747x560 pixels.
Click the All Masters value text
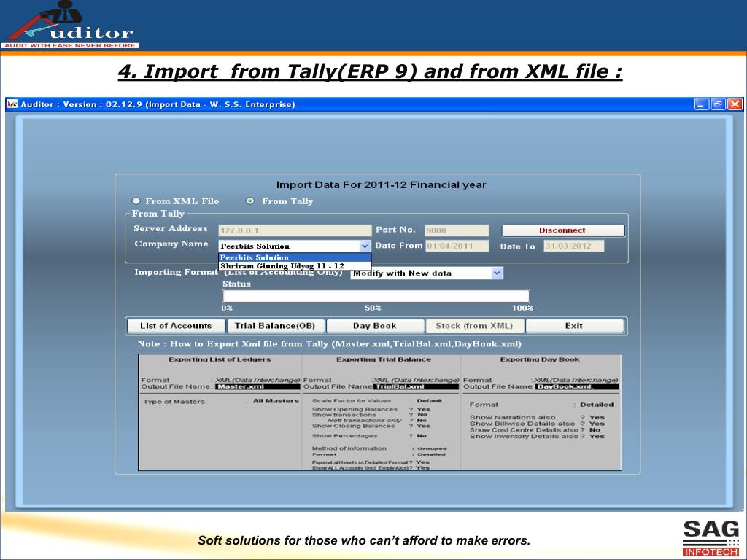click(x=276, y=401)
